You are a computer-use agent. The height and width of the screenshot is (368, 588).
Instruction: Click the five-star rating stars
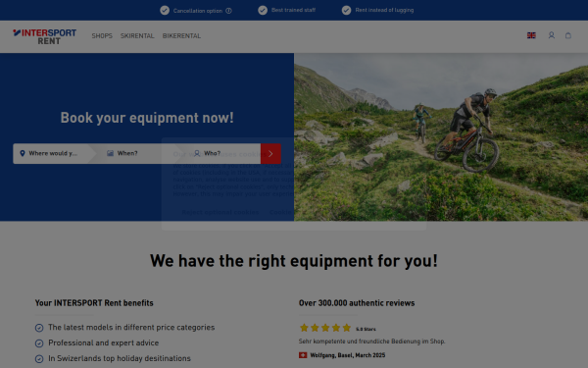pos(325,328)
